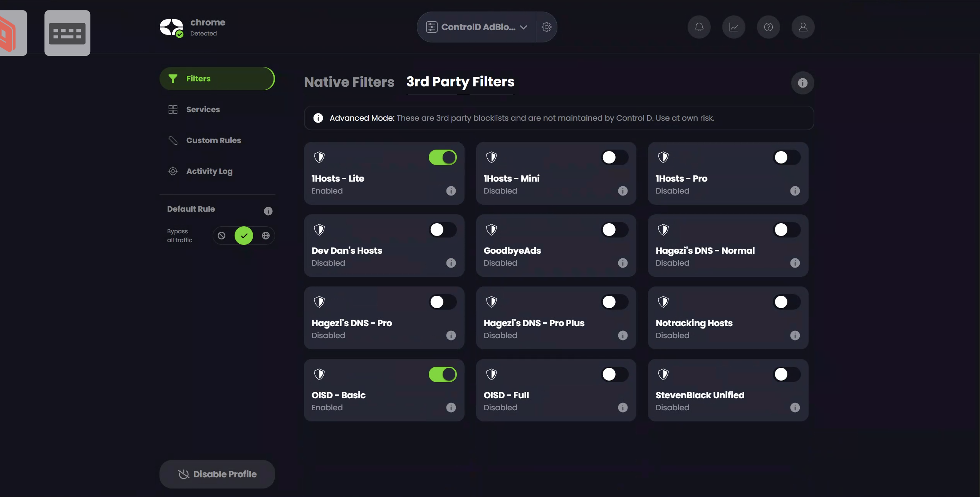
Task: Open Filters in the sidebar
Action: [217, 79]
